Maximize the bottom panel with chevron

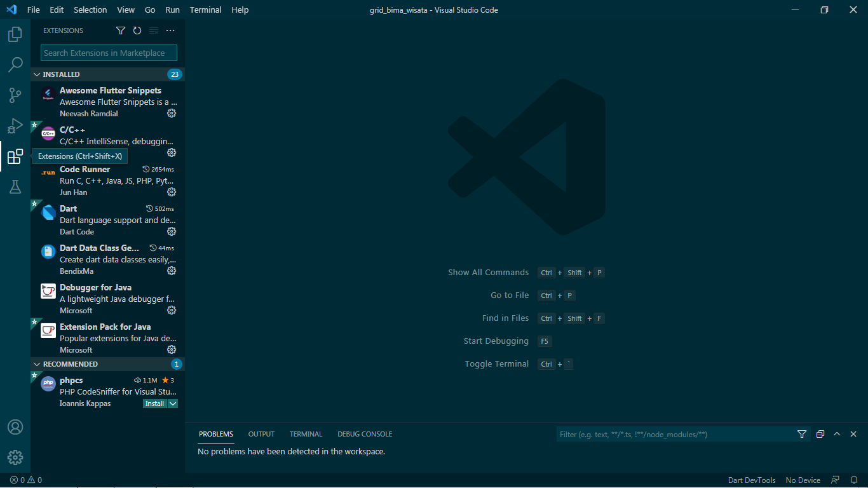(x=837, y=434)
